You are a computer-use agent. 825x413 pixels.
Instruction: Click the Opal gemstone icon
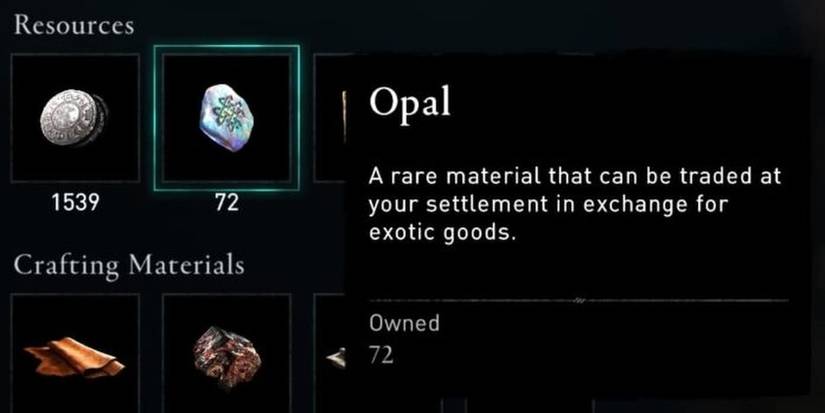click(226, 116)
